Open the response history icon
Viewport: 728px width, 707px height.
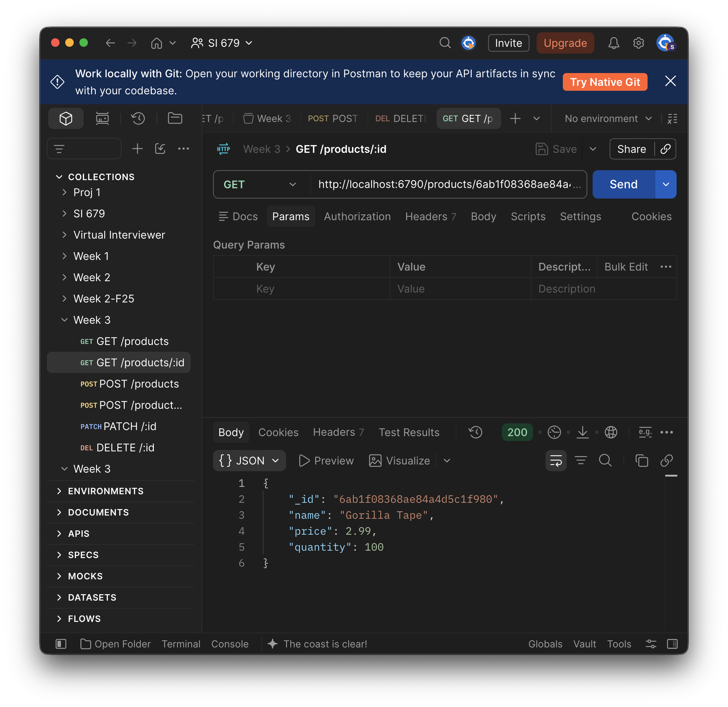475,432
